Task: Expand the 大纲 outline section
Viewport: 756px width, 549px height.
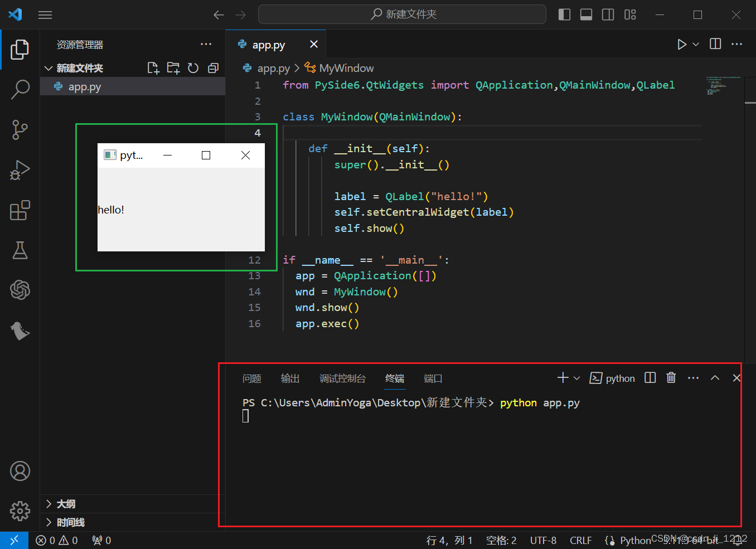Action: click(x=133, y=504)
